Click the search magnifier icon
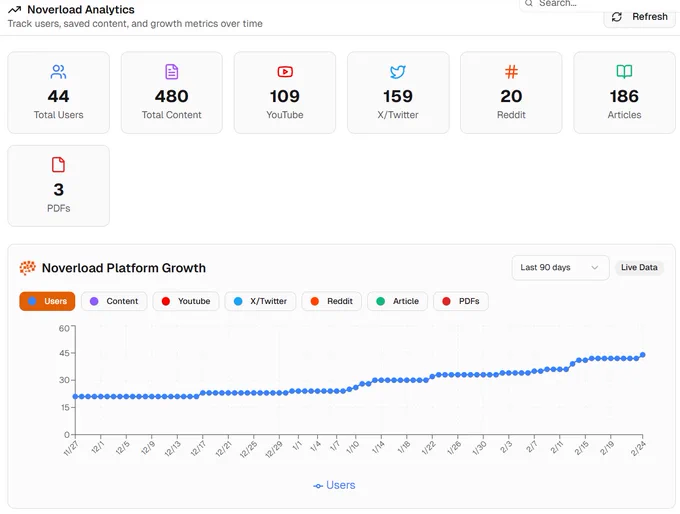 click(x=529, y=3)
